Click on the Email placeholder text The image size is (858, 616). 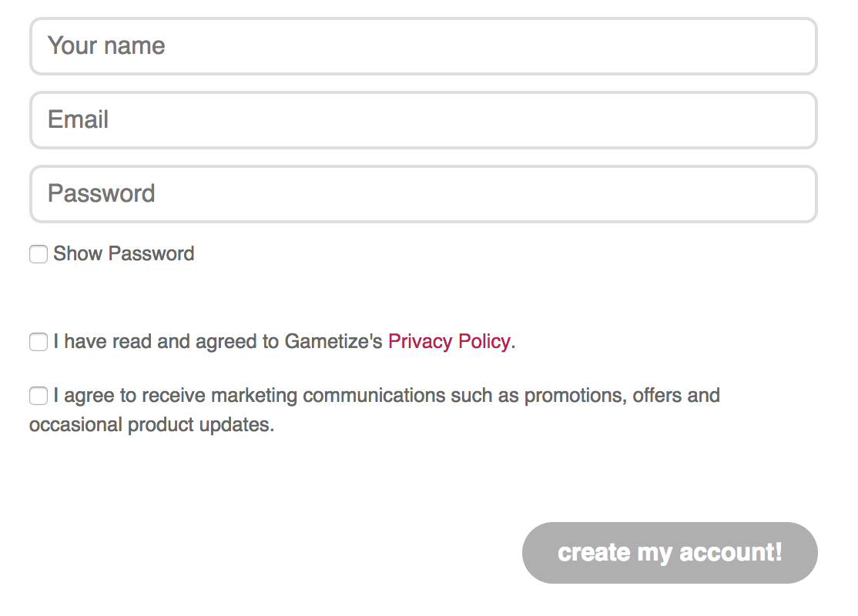pyautogui.click(x=79, y=120)
